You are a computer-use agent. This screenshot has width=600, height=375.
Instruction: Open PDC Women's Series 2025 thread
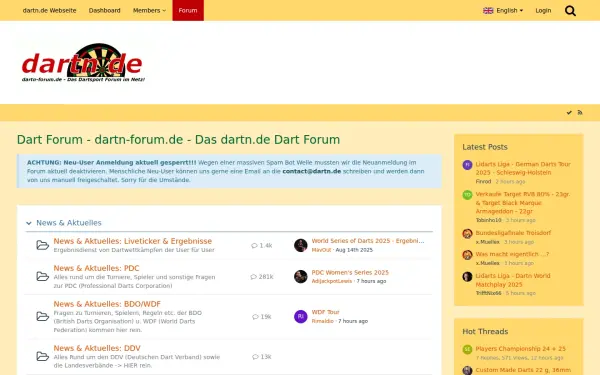(x=350, y=272)
